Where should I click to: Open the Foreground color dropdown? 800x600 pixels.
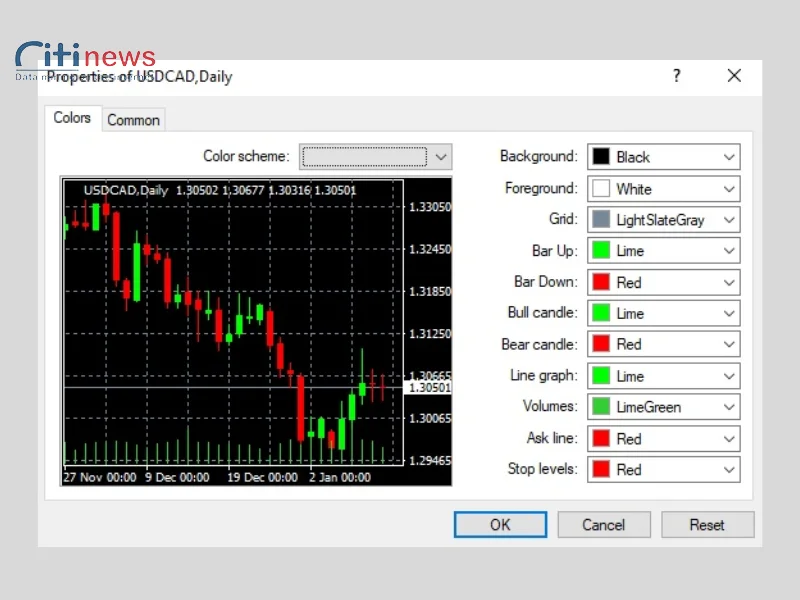coord(663,189)
